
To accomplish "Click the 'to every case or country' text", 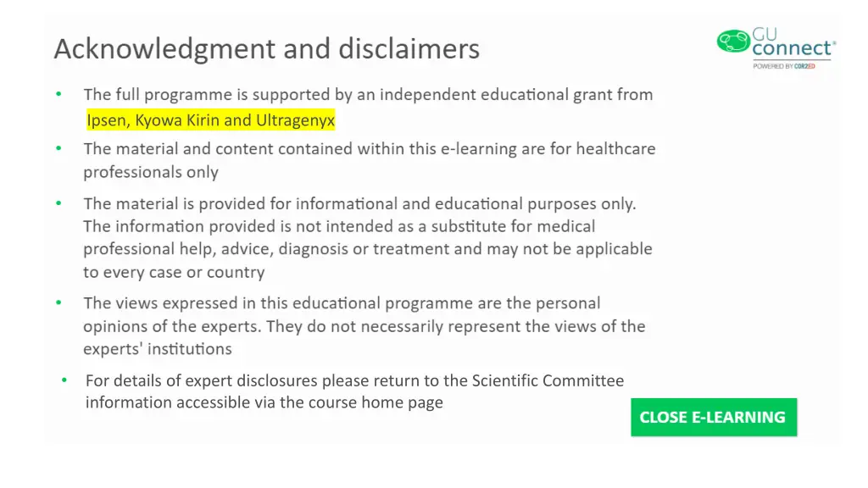I will [x=174, y=272].
